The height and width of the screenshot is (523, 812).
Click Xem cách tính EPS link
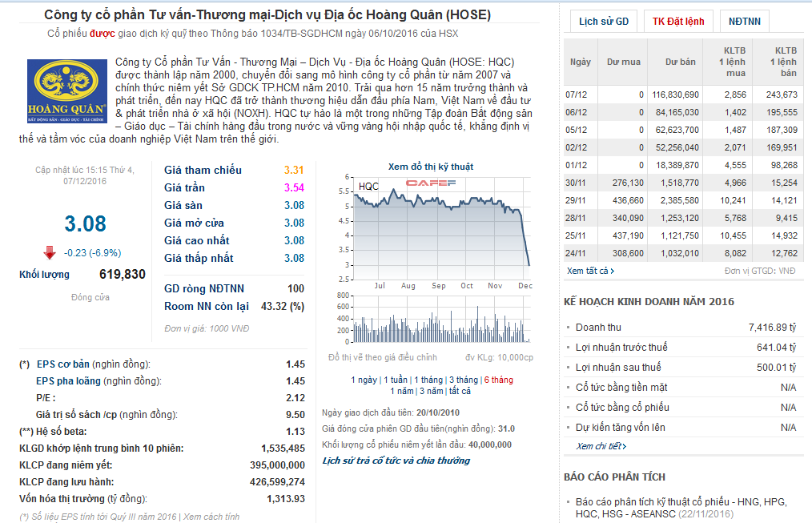[x=211, y=517]
